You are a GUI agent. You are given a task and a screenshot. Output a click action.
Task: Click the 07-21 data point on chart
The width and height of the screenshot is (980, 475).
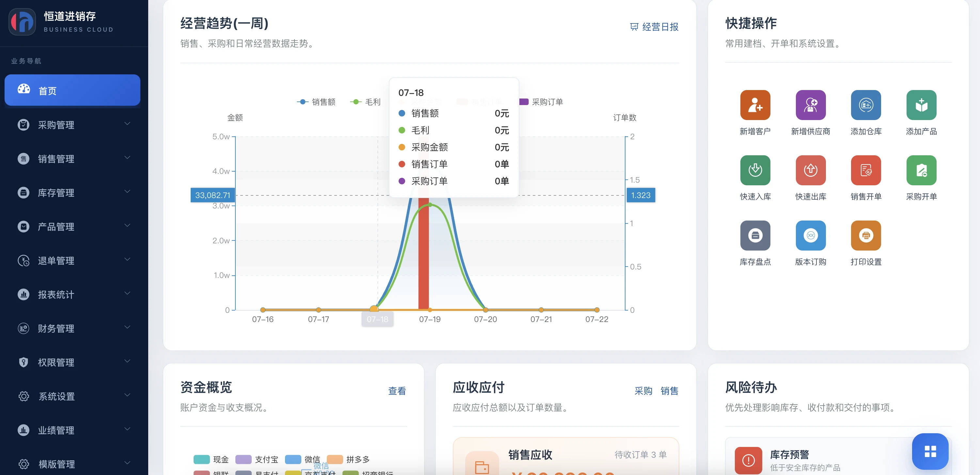point(541,310)
